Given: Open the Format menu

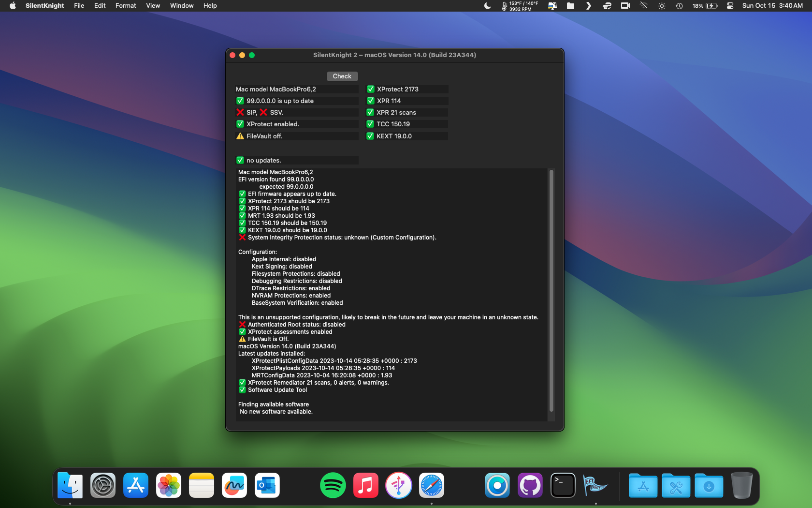Looking at the screenshot, I should pyautogui.click(x=126, y=6).
